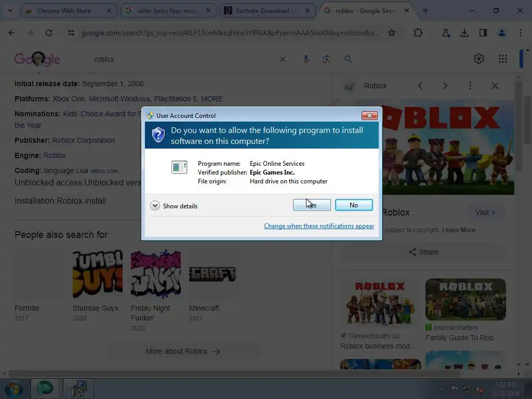Viewport: 532px width, 399px height.
Task: Open Minecraft related search card
Action: click(214, 286)
